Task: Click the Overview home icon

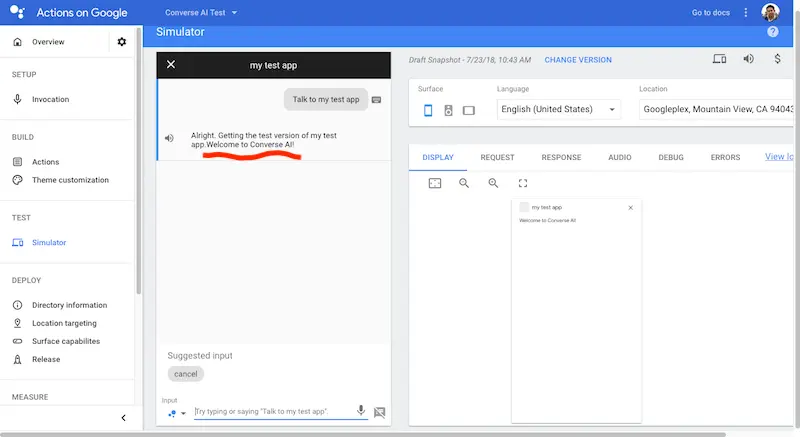Action: (x=17, y=42)
